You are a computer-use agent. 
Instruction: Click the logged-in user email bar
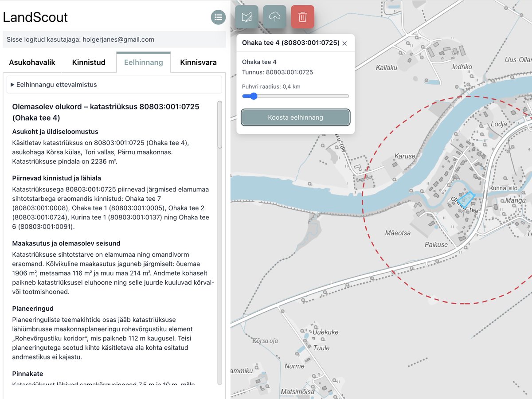[114, 39]
